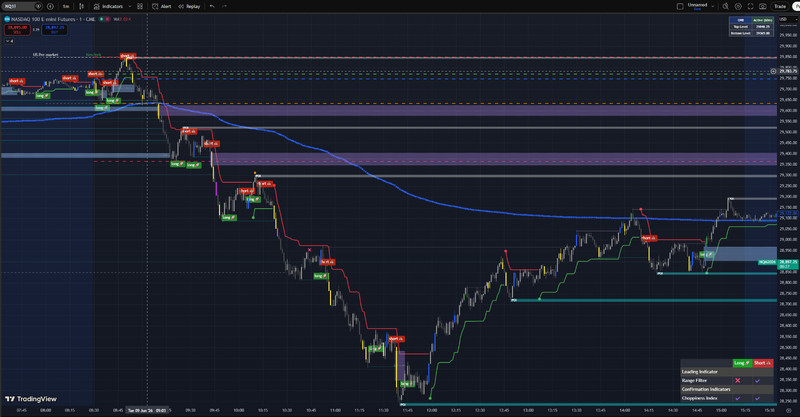800x417 pixels.
Task: Click the green Active status cell in ORB table
Action: [763, 20]
